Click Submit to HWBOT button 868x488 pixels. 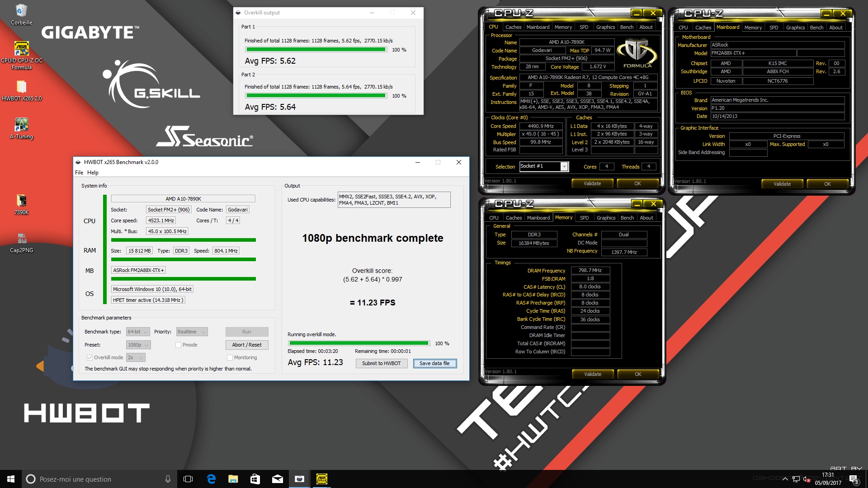click(381, 363)
